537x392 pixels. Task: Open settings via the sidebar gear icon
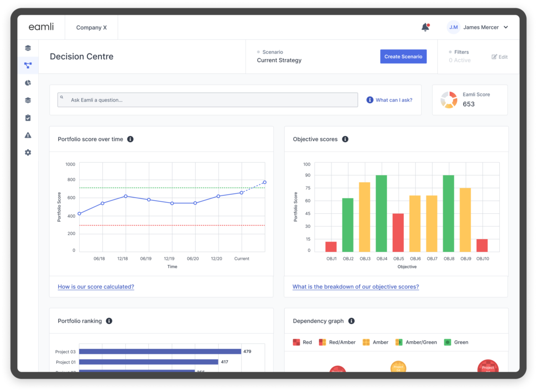tap(28, 153)
